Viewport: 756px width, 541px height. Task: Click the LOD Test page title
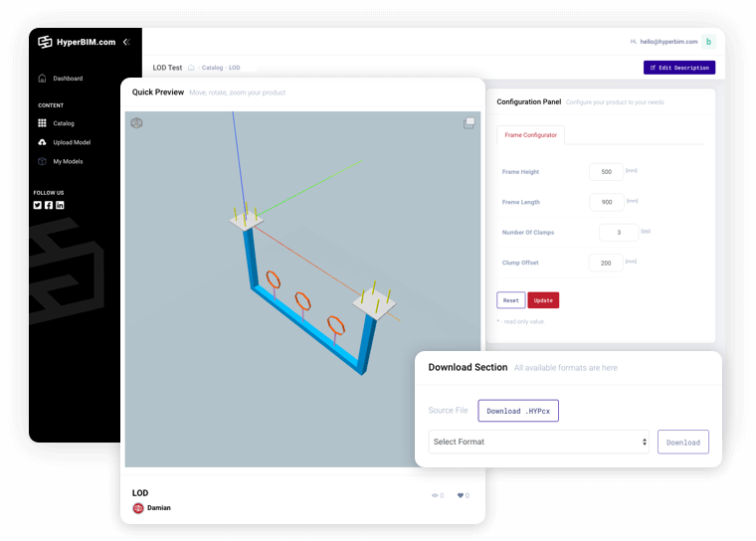(167, 68)
